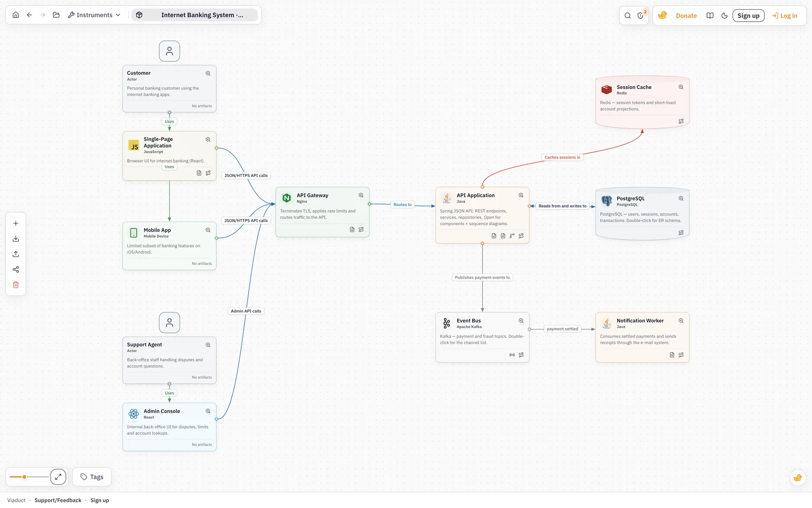
Task: Open the documentation book icon
Action: (710, 16)
